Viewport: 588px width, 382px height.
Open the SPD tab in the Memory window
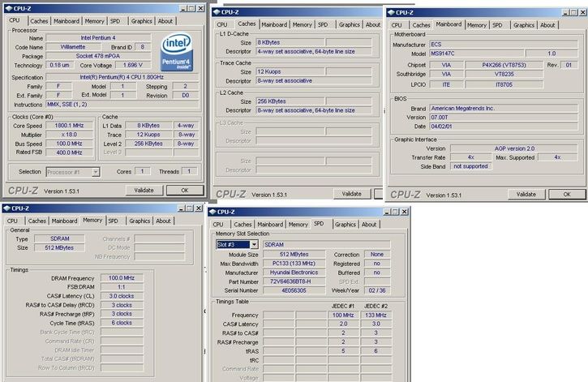[114, 221]
